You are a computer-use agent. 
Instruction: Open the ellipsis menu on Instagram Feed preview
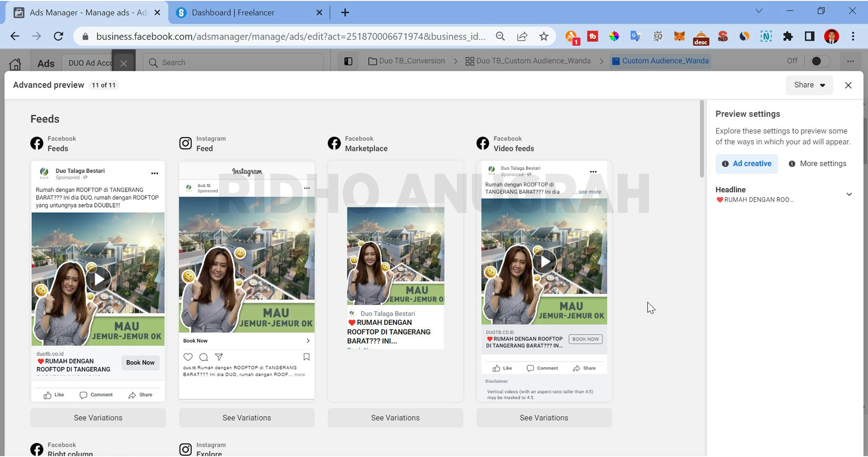pyautogui.click(x=307, y=188)
